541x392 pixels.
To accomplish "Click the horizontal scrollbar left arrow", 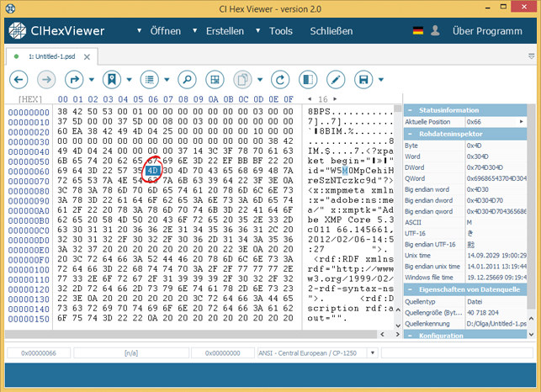I will (x=382, y=334).
